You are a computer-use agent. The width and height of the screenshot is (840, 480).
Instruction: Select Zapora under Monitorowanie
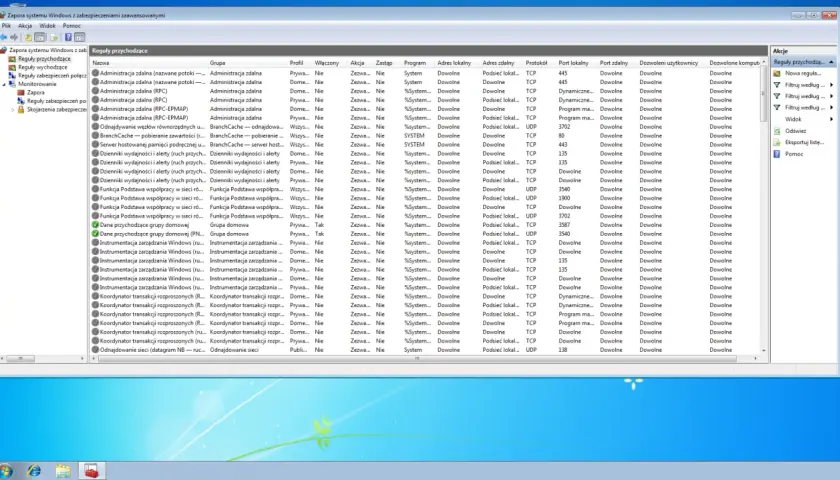click(x=36, y=92)
